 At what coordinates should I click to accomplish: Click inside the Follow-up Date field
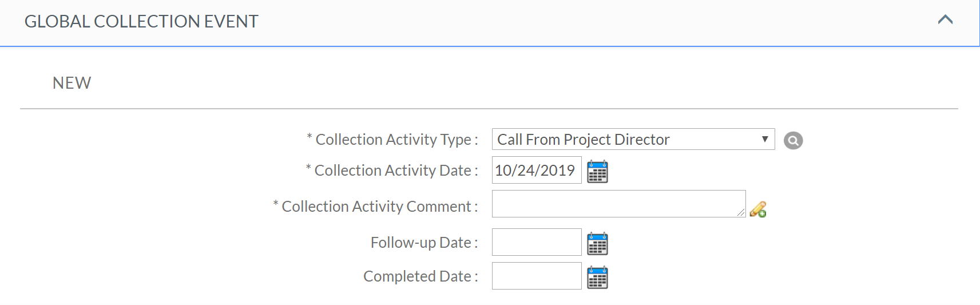point(536,242)
